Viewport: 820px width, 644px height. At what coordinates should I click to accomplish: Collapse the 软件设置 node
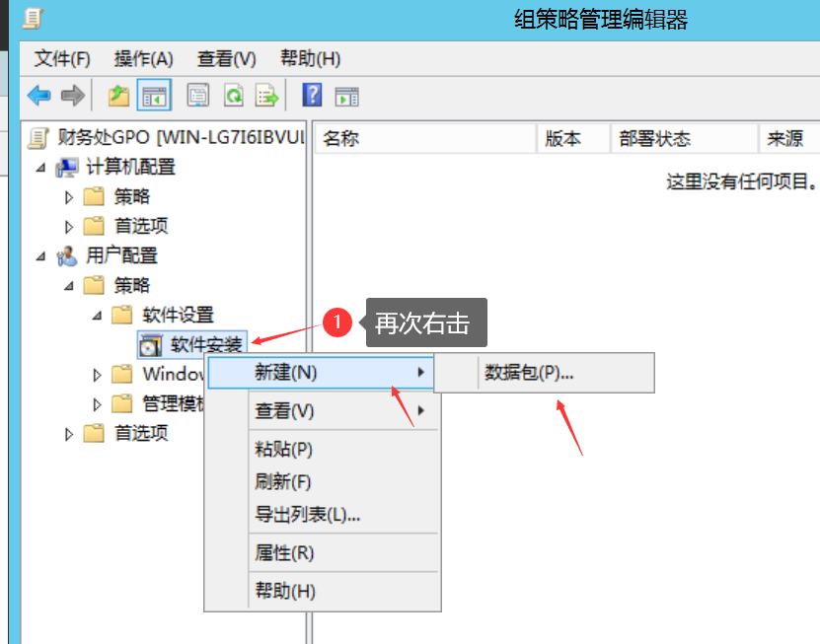(x=97, y=316)
